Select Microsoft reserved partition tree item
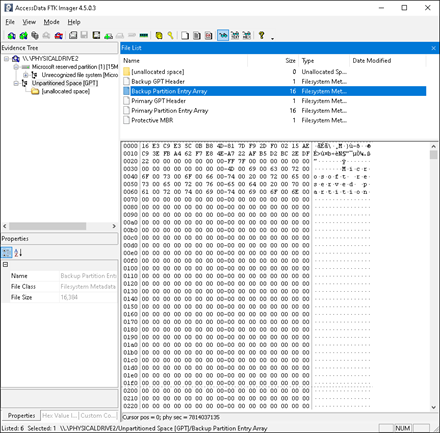 coord(75,67)
